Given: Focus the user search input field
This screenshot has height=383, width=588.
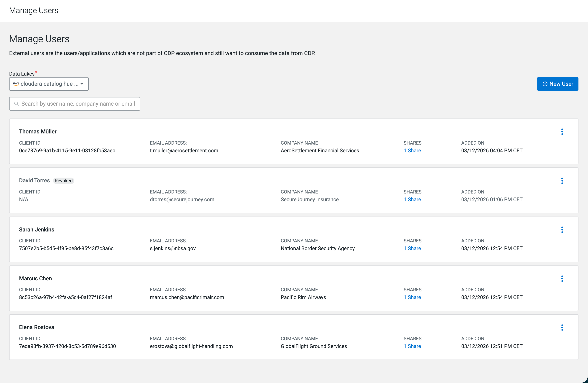Looking at the screenshot, I should click(78, 104).
